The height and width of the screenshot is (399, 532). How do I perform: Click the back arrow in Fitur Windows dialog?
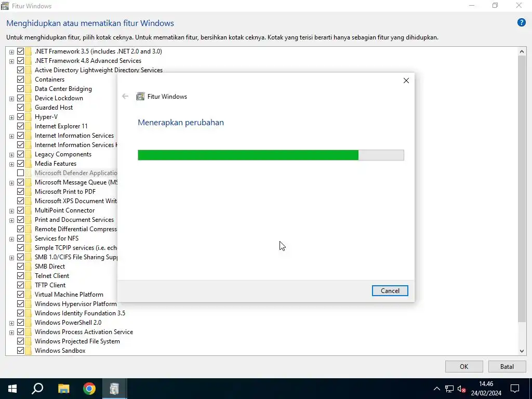coord(125,96)
